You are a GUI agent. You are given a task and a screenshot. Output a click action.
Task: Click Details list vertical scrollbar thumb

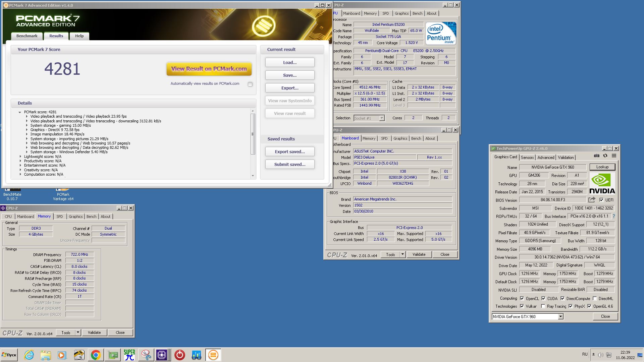pyautogui.click(x=253, y=134)
